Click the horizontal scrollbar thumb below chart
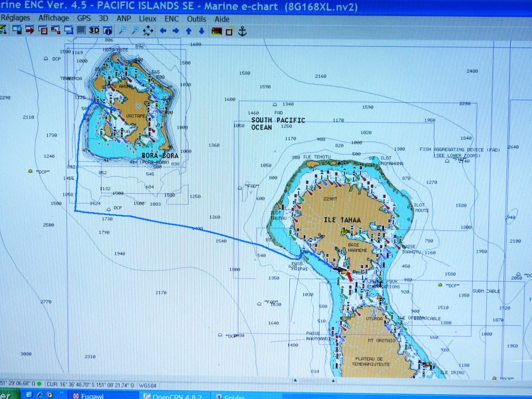The width and height of the screenshot is (532, 399). [x=314, y=380]
